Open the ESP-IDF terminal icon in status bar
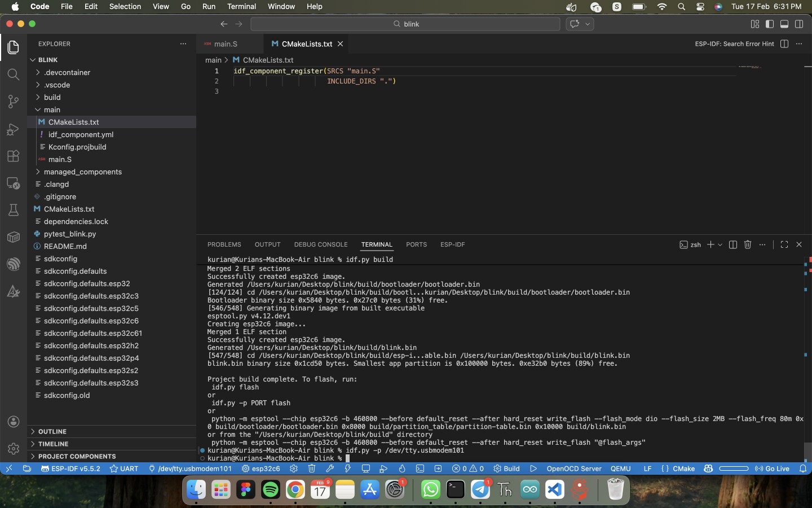 (x=420, y=468)
